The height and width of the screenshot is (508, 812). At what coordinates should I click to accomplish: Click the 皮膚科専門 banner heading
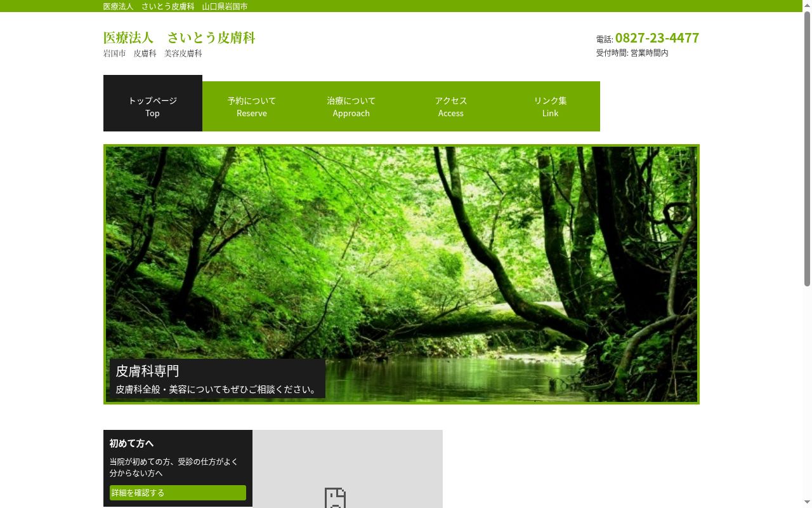(x=147, y=371)
